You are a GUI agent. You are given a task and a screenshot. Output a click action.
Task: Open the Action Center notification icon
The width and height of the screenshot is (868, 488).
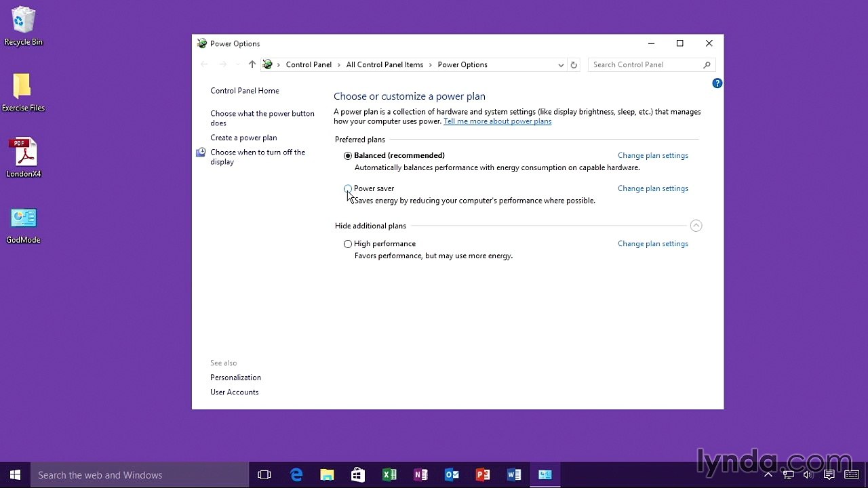(x=829, y=475)
